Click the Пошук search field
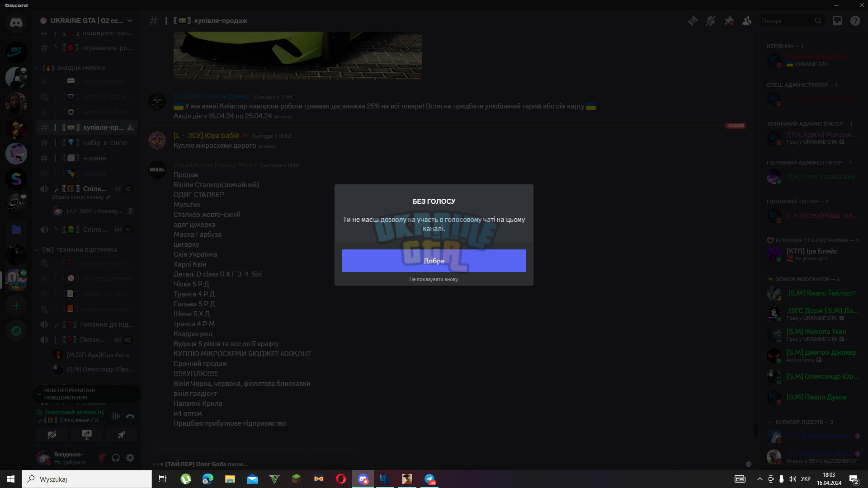The image size is (868, 488). click(x=791, y=21)
